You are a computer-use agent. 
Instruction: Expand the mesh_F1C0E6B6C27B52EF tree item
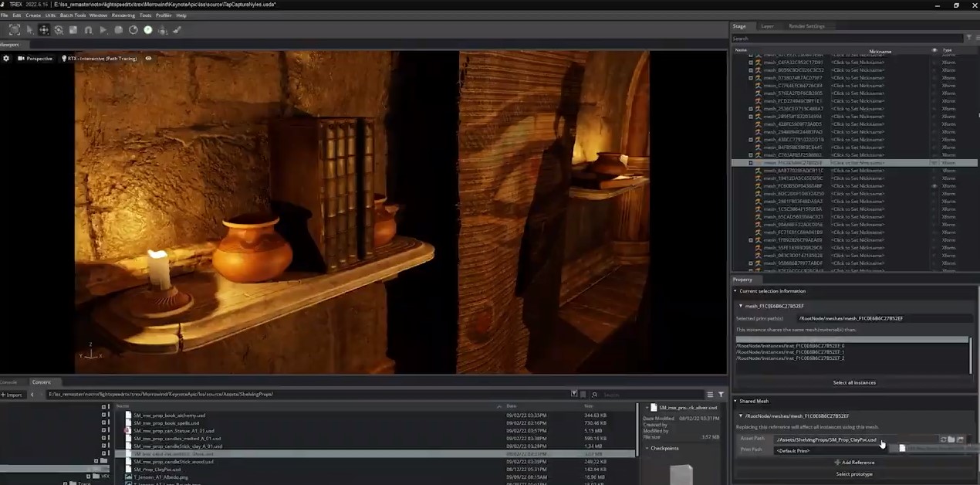click(x=750, y=163)
